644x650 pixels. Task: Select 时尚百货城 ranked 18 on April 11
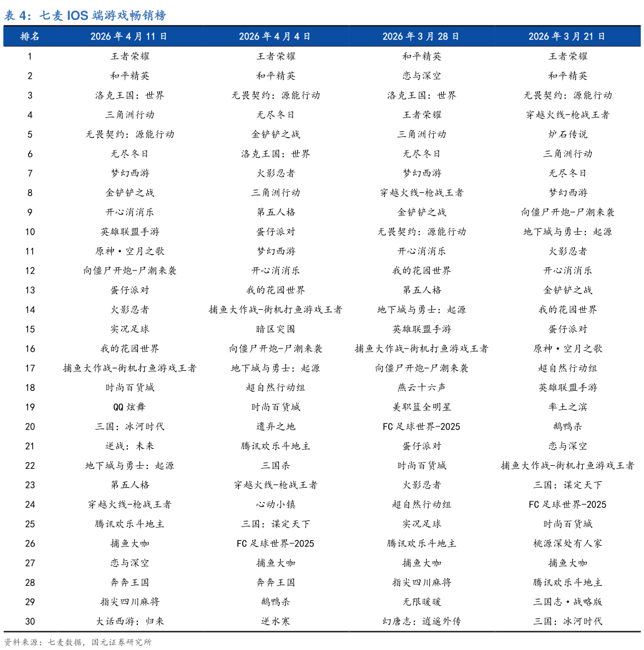129,388
